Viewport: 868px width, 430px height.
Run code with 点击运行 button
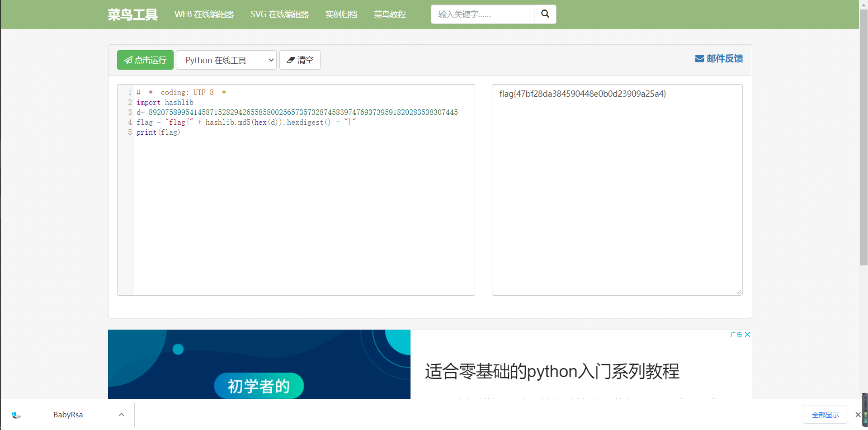click(145, 60)
